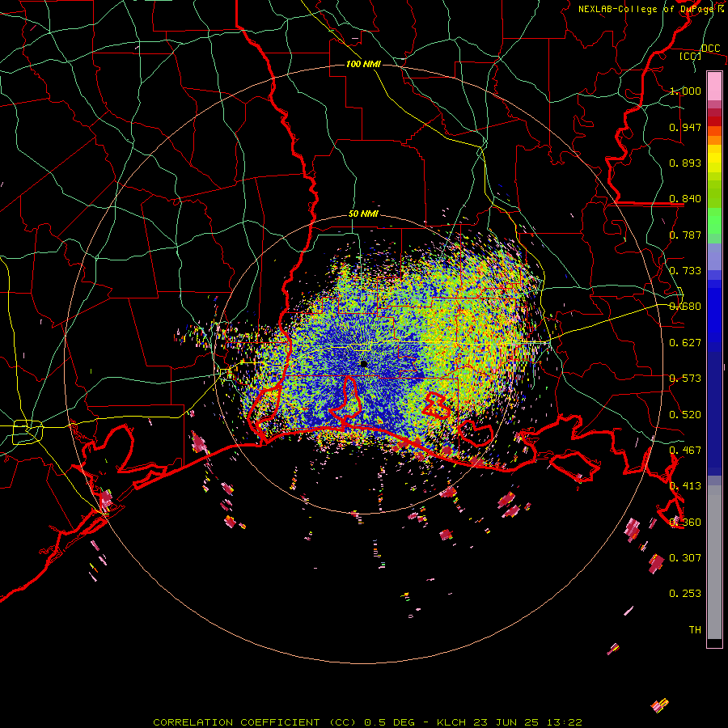Viewport: 728px width, 728px height.
Task: Click the 0.253 scale value
Action: (x=685, y=594)
